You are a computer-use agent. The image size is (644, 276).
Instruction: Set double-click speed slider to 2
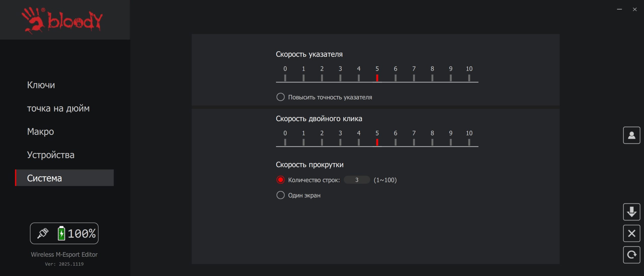coord(322,142)
